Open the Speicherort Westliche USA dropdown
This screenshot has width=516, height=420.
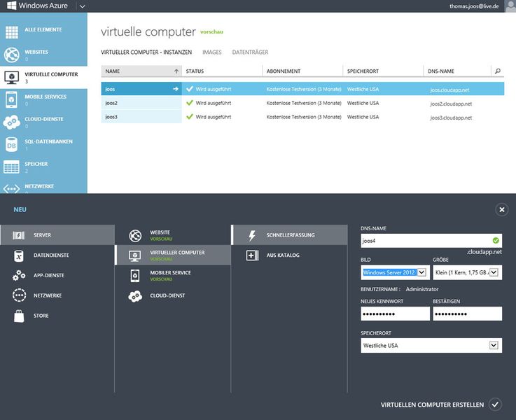(x=431, y=345)
